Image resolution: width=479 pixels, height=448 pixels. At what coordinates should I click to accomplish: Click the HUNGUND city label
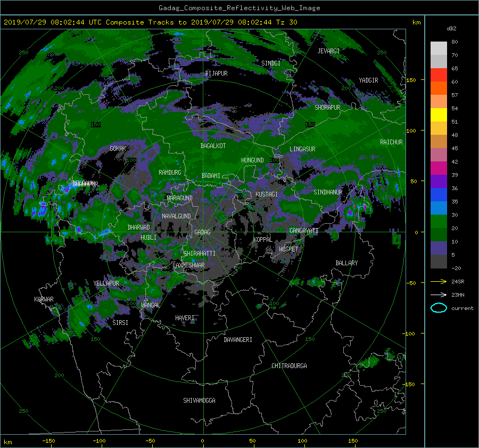click(x=252, y=160)
